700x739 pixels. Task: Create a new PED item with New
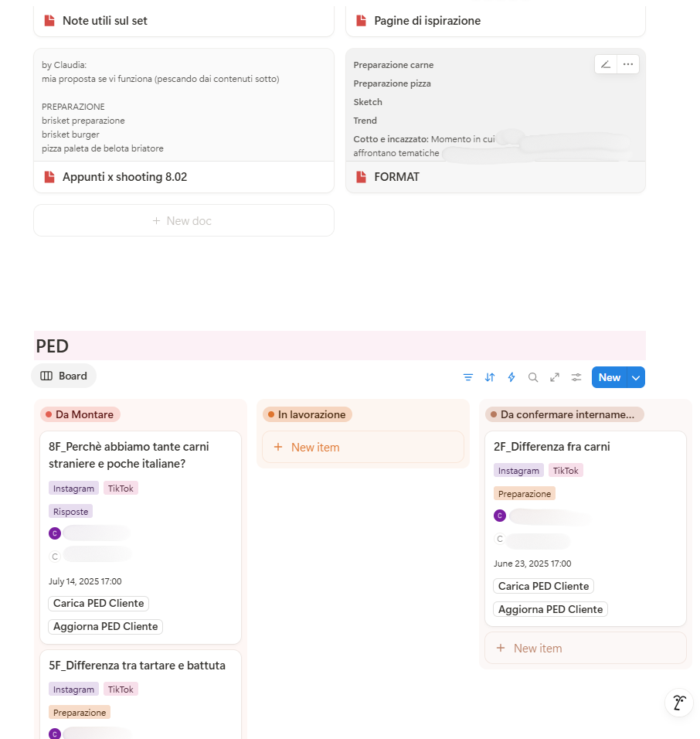click(609, 377)
